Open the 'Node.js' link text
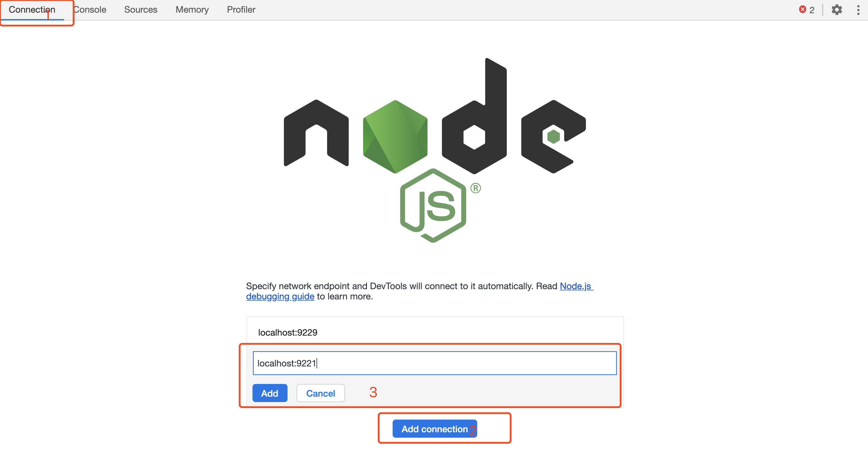Viewport: 868px width, 457px height. coord(576,286)
